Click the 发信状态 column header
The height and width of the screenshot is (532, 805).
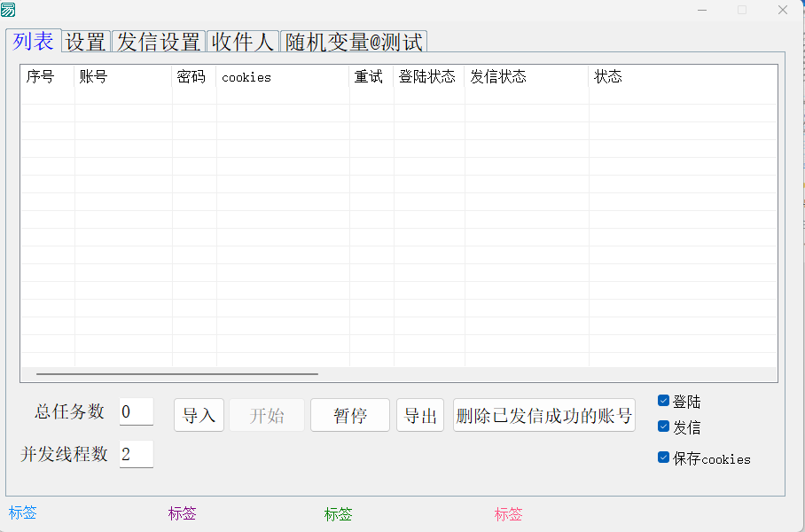pos(526,77)
